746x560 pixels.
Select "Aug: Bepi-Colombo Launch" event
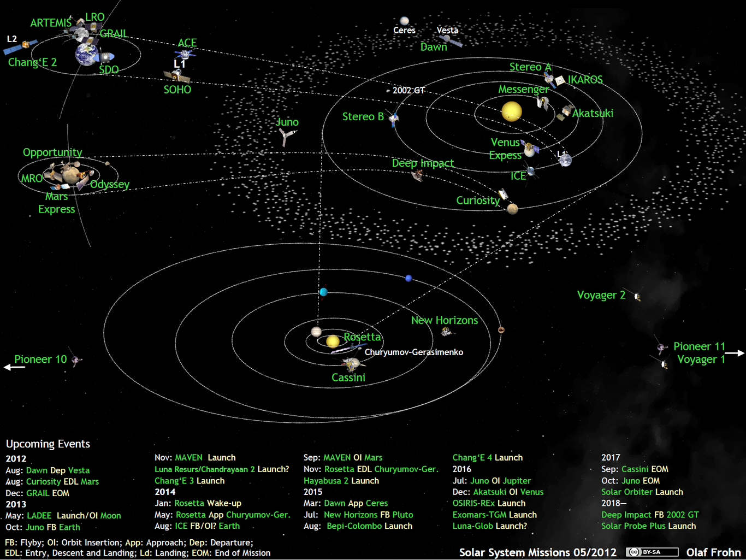358,526
